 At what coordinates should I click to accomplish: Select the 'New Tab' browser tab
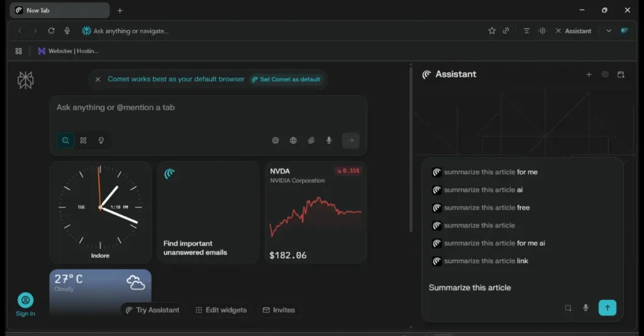(60, 10)
